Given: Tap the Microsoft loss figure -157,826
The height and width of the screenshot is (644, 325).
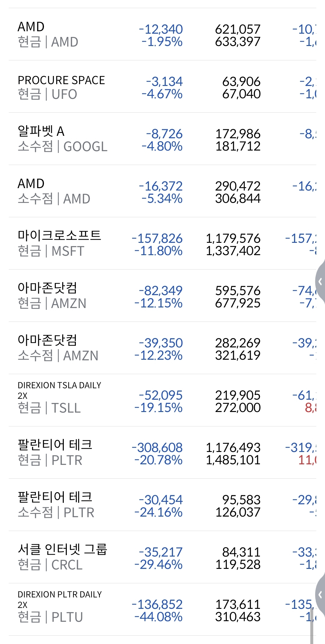Looking at the screenshot, I should point(157,239).
